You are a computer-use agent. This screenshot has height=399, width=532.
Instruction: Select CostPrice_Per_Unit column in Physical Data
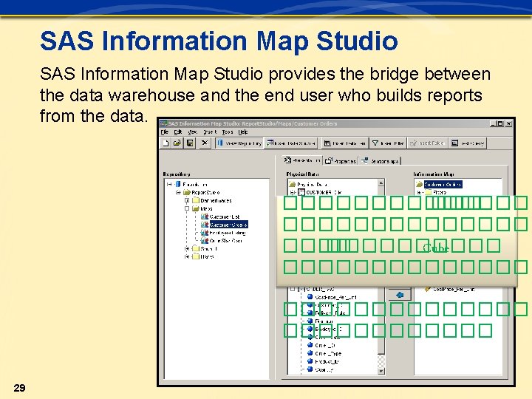pos(335,297)
